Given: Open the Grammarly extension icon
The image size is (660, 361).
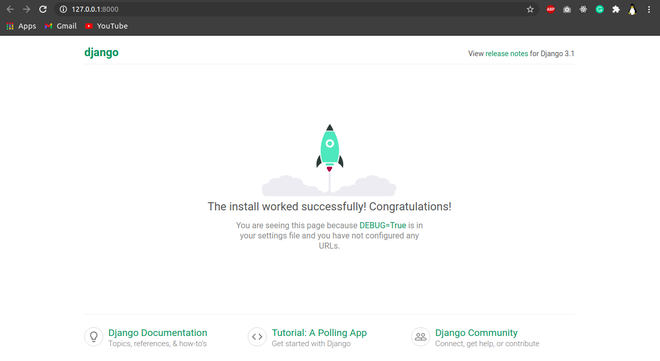Looking at the screenshot, I should (599, 9).
